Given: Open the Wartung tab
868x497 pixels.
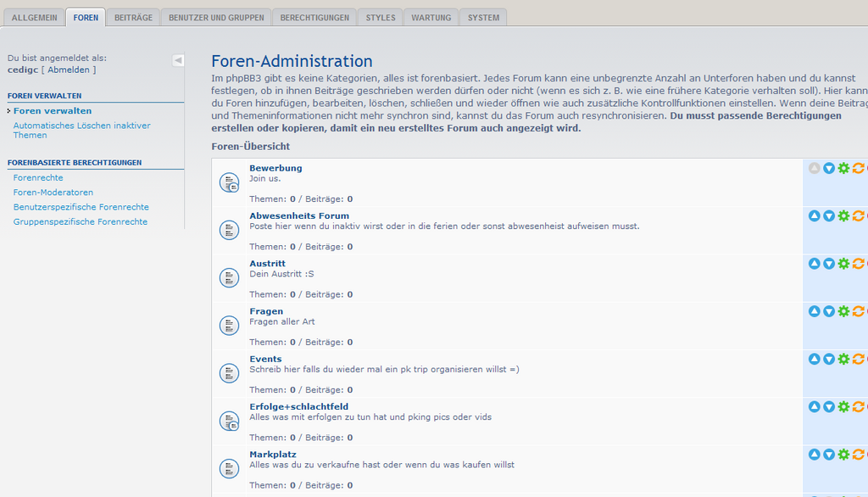Looking at the screenshot, I should click(431, 18).
